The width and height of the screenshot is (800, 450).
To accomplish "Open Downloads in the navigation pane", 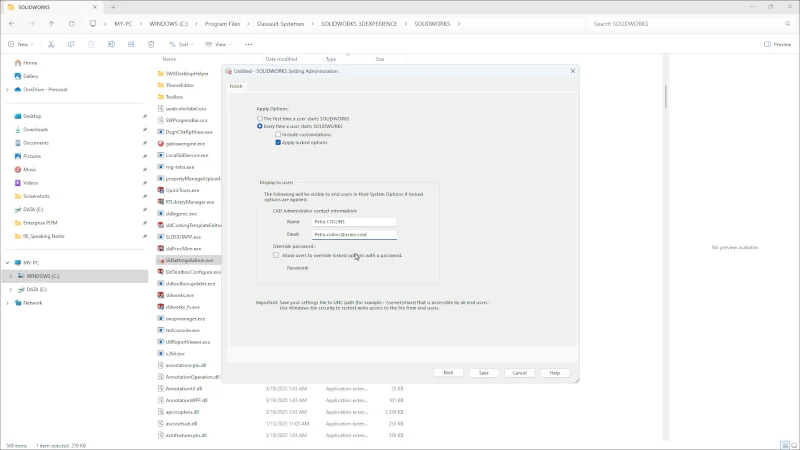I will [35, 129].
